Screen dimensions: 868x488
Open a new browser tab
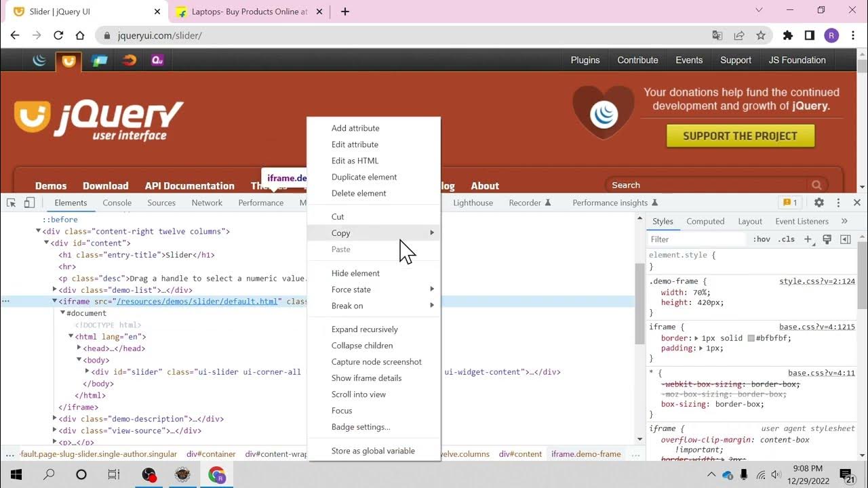(345, 12)
